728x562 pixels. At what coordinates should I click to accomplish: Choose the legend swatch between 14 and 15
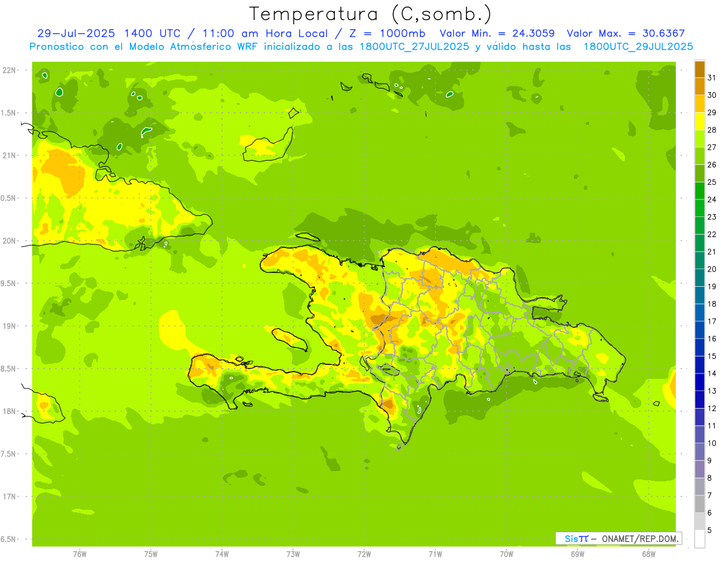[x=699, y=365]
